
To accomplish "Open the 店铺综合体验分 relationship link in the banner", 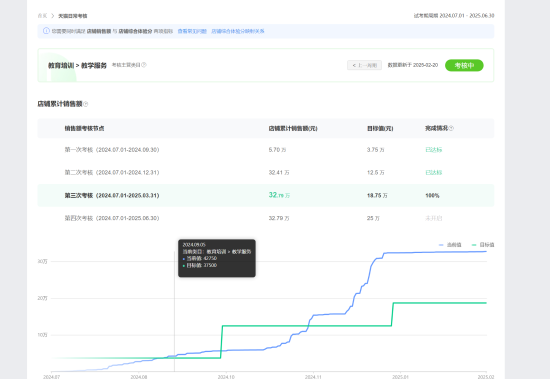I will pyautogui.click(x=238, y=31).
